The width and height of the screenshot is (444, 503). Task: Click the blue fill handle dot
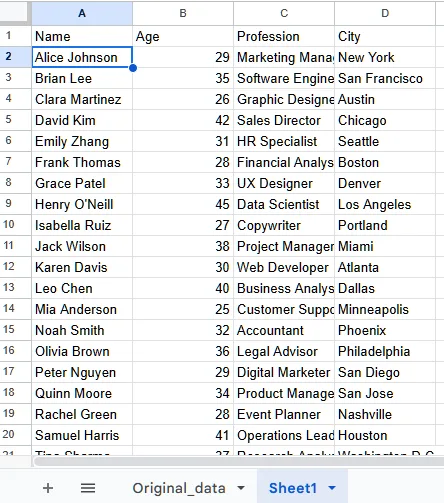point(133,68)
